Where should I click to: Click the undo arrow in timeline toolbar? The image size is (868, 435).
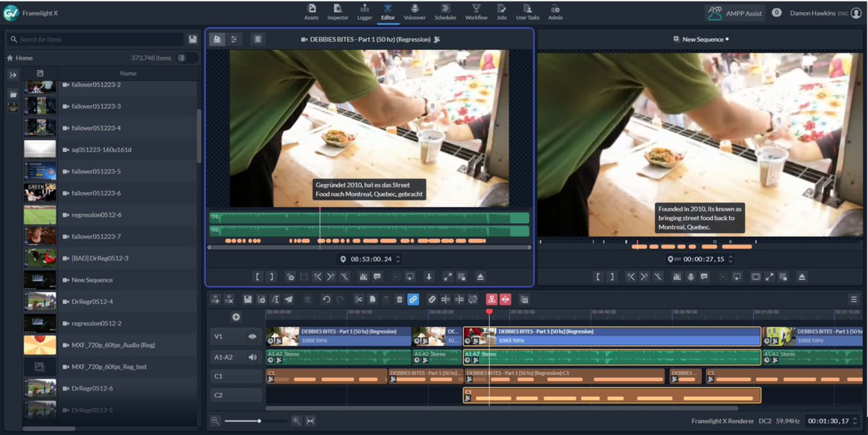pos(326,300)
